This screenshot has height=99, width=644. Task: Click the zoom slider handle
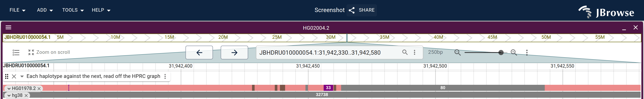(501, 52)
